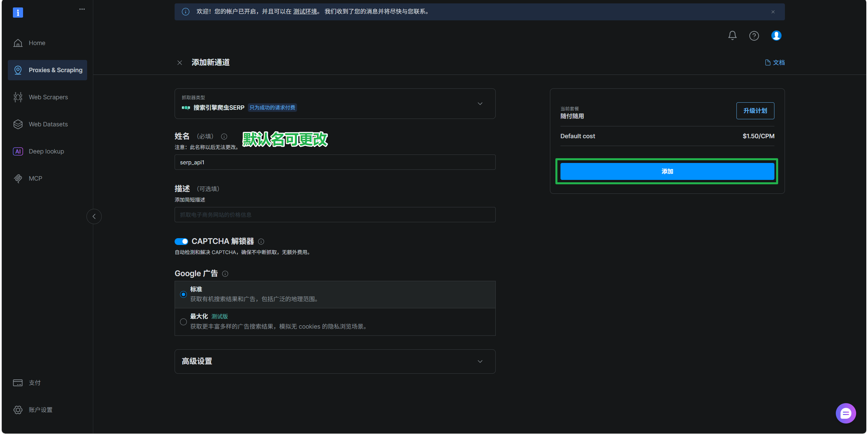Click the blue 添加 button
Viewport: 868px width, 435px height.
tap(667, 171)
